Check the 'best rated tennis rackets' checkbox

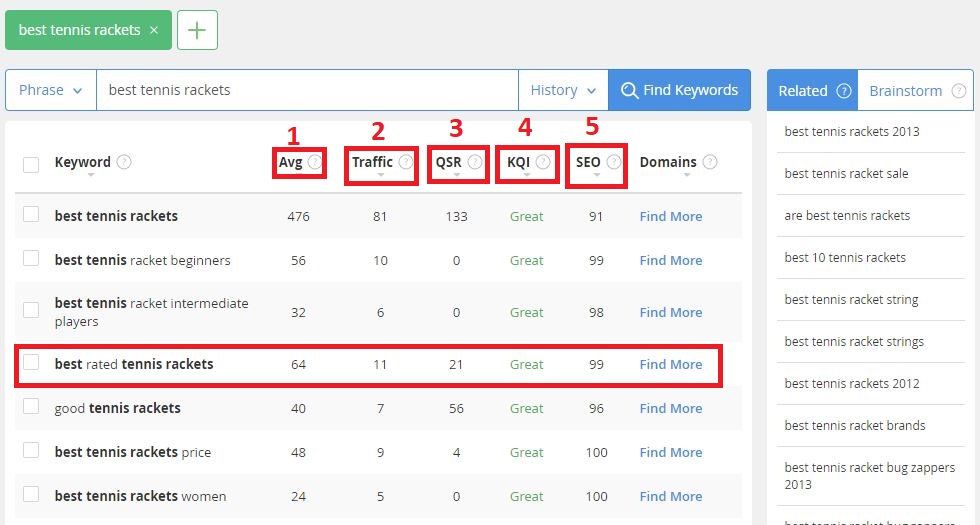31,362
